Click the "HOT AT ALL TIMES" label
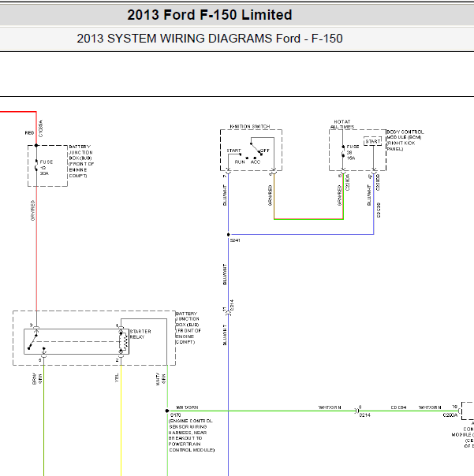The width and height of the screenshot is (474, 476). pos(342,125)
